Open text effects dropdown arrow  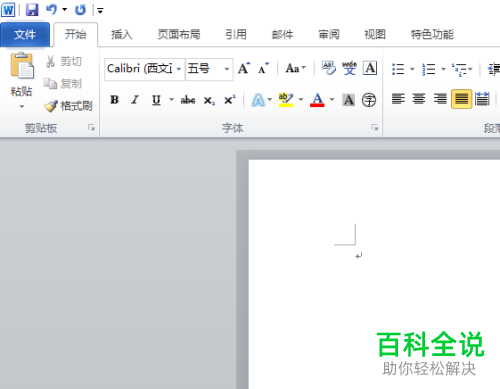pos(270,99)
